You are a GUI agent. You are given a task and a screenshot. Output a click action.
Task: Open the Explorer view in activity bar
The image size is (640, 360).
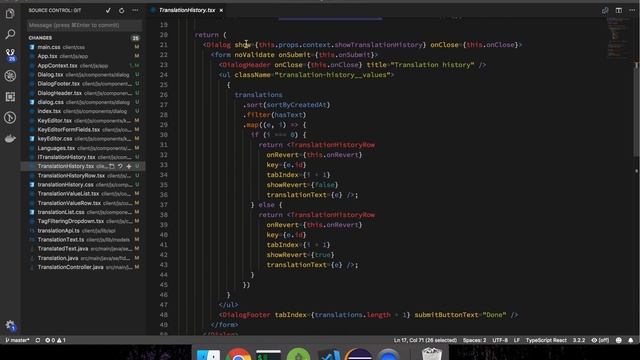10,14
